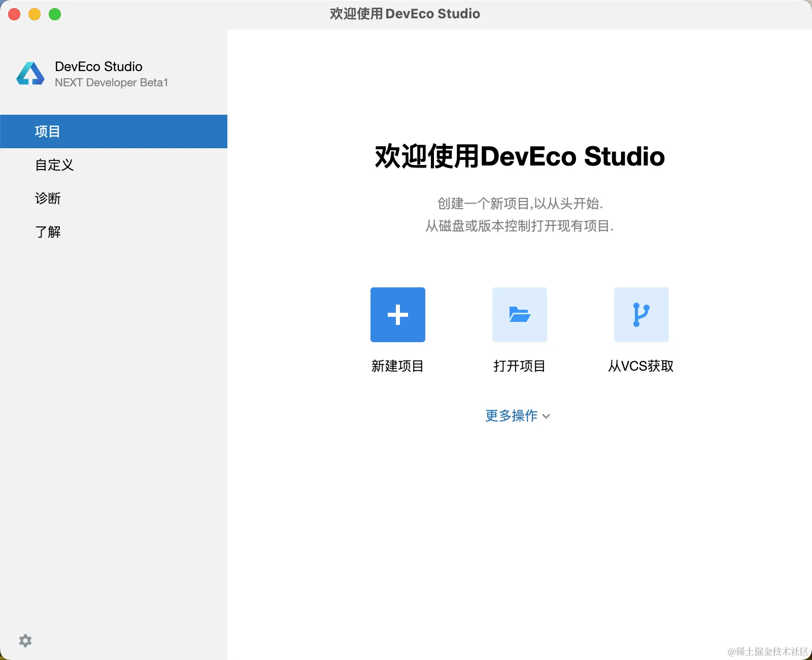This screenshot has height=660, width=812.
Task: Switch to the 自定义 tab
Action: (114, 165)
